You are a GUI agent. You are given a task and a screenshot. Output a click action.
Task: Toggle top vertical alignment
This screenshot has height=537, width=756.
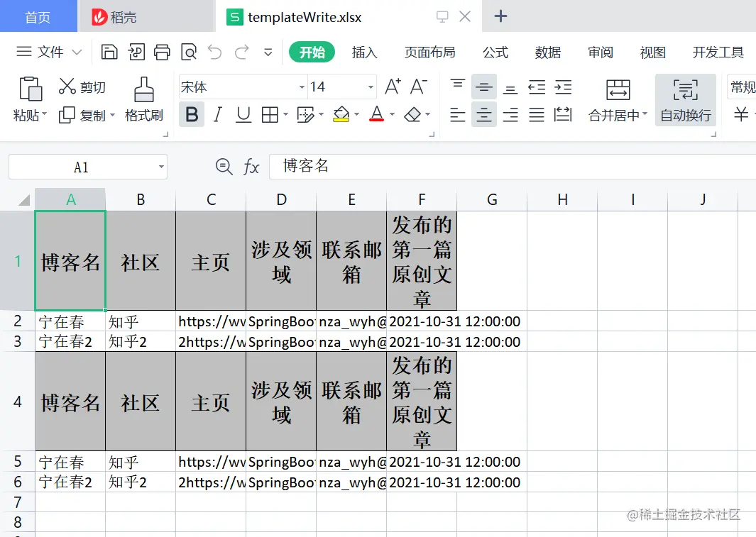[x=457, y=85]
